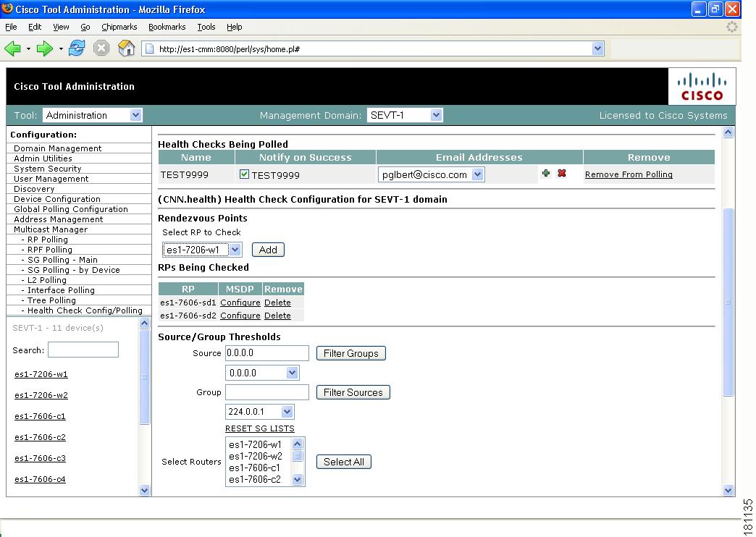Open the Tool Administration dropdown

tap(92, 115)
